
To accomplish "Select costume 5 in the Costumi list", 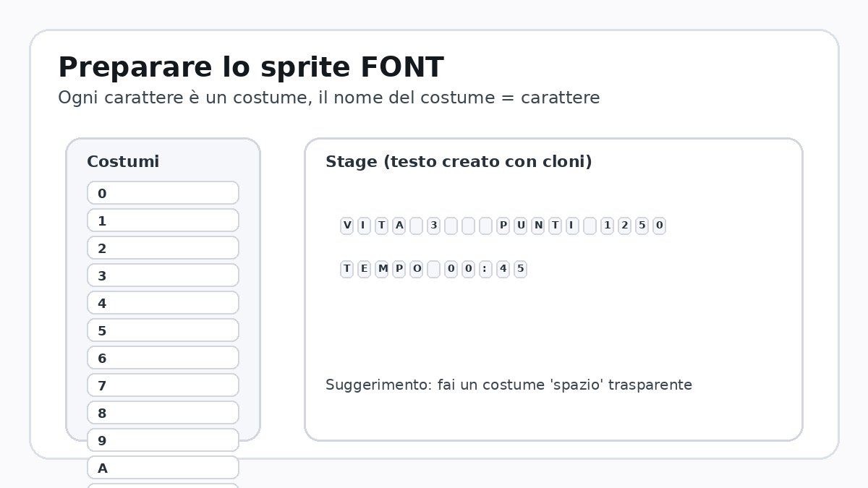I will [x=163, y=330].
